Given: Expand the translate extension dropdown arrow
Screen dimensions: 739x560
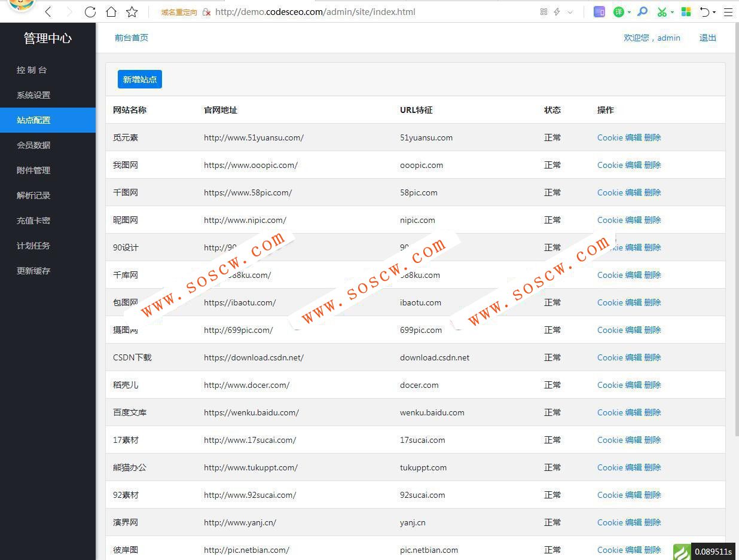Looking at the screenshot, I should click(x=629, y=13).
